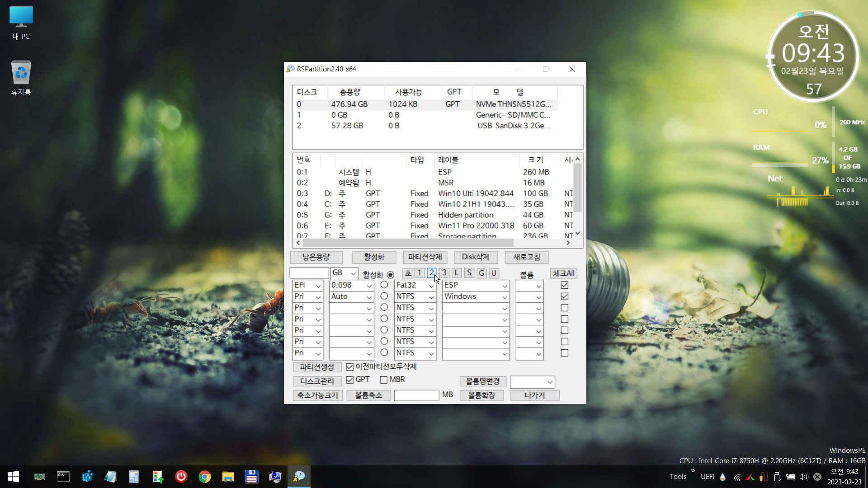Launch the calculator from taskbar
The width and height of the screenshot is (868, 488).
pyautogui.click(x=134, y=477)
